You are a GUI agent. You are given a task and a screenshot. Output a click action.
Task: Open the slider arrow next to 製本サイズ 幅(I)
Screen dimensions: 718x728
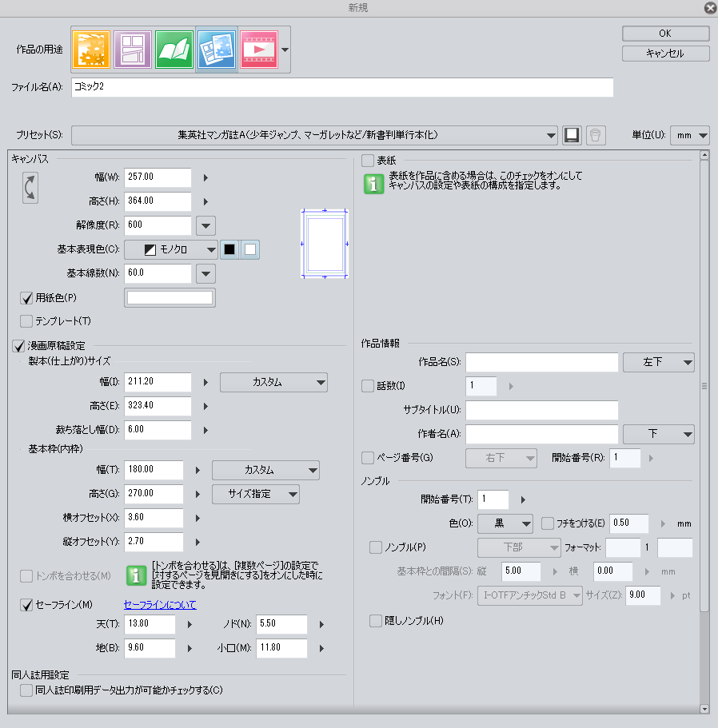pyautogui.click(x=205, y=382)
